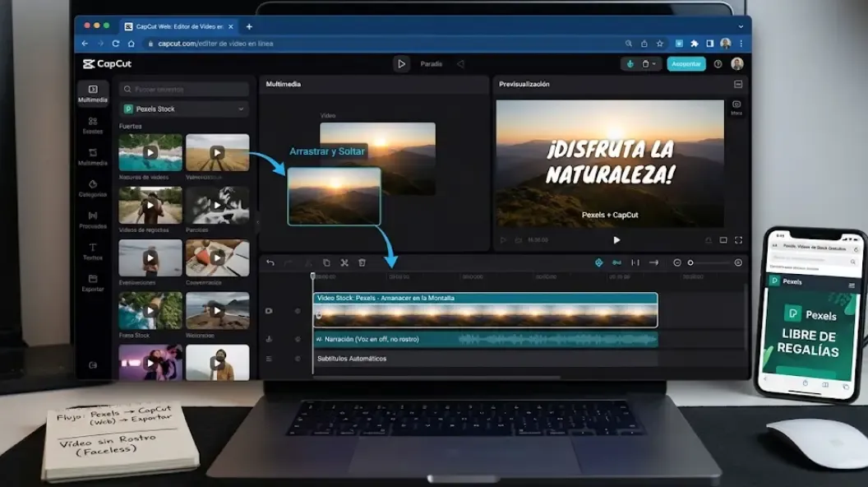Viewport: 868px width, 487px height.
Task: Select the Amanecer en la Montaña video clip
Action: click(486, 309)
